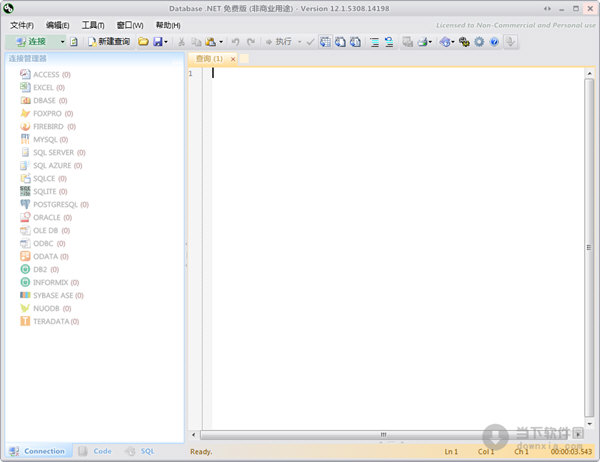Open the printer dropdown arrow

click(430, 42)
